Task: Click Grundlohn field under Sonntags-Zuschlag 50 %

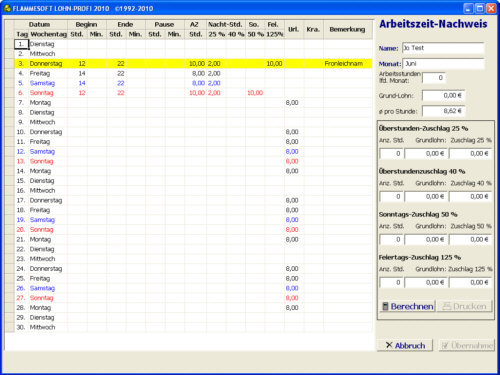Action: click(426, 239)
